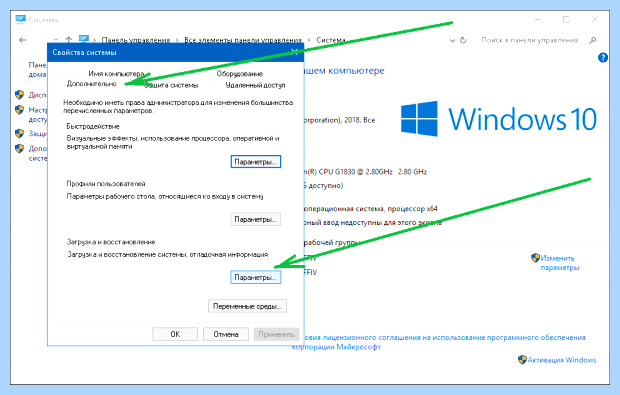Click shield icon beside Дисп sidebar link

click(x=19, y=94)
